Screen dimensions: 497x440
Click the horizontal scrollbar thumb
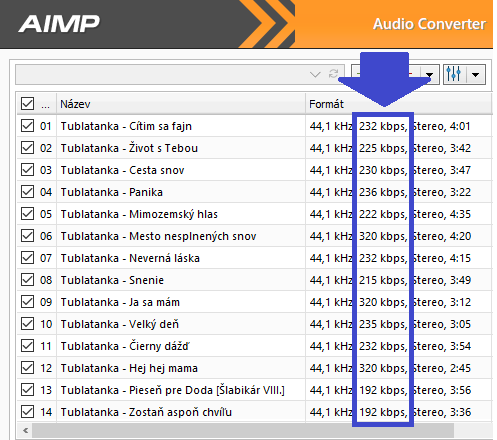click(x=243, y=431)
